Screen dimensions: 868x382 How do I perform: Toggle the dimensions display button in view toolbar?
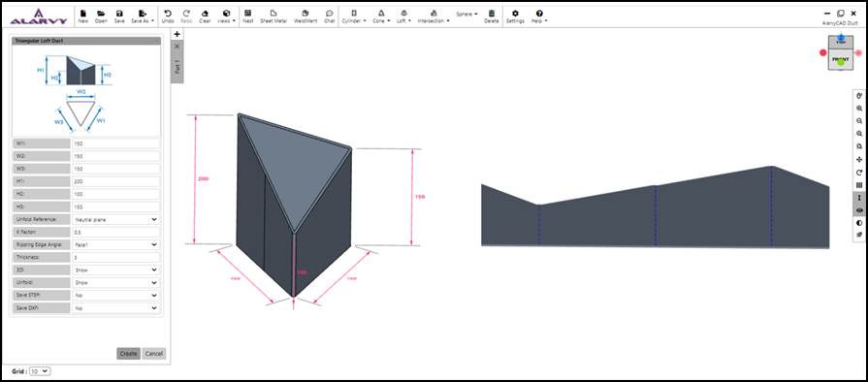[x=859, y=198]
